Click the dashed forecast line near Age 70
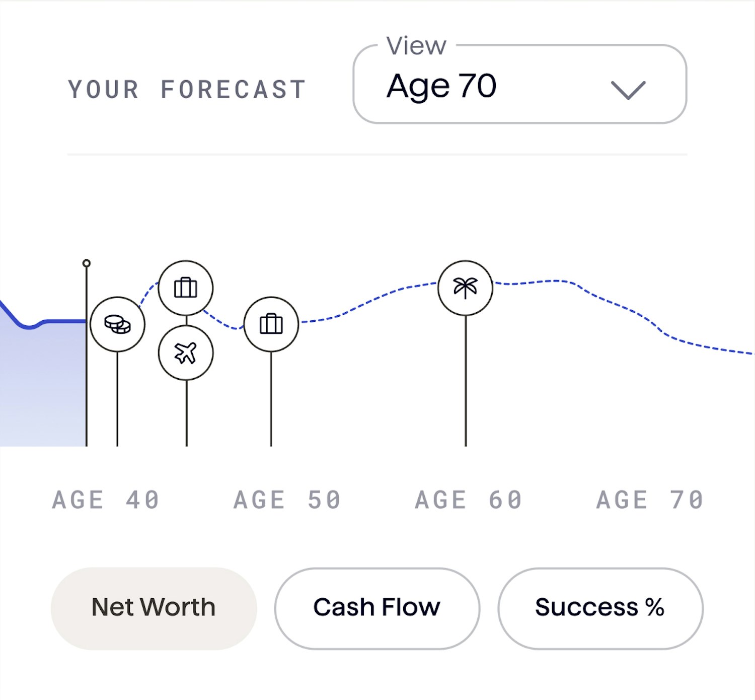This screenshot has width=755, height=700. tap(705, 346)
